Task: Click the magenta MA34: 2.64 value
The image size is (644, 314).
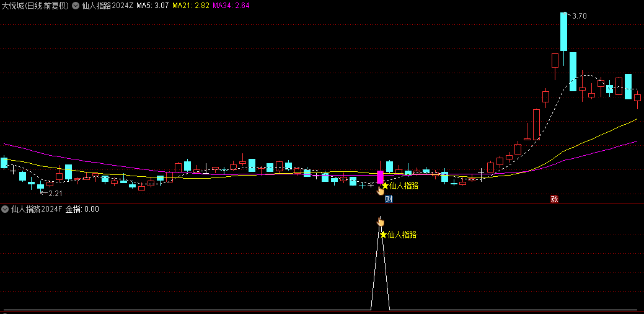Action: click(x=231, y=6)
